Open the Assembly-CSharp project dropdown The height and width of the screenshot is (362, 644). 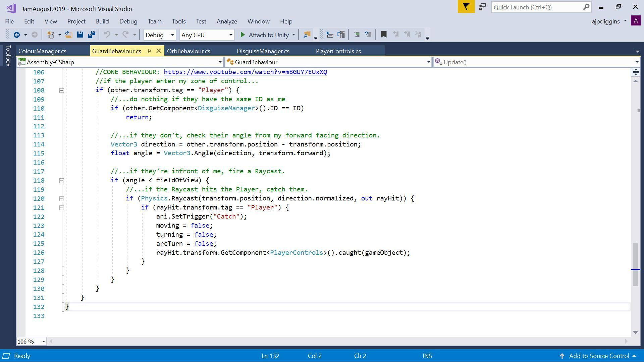[120, 62]
